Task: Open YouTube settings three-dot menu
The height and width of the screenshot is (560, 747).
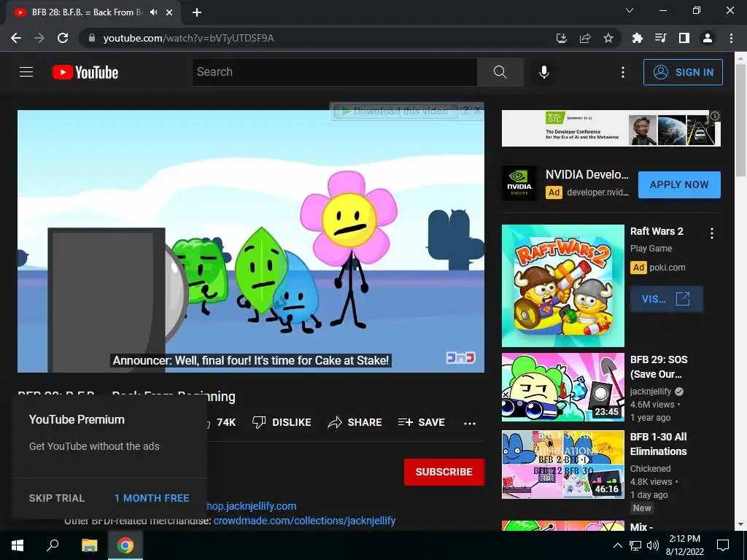Action: pos(623,72)
